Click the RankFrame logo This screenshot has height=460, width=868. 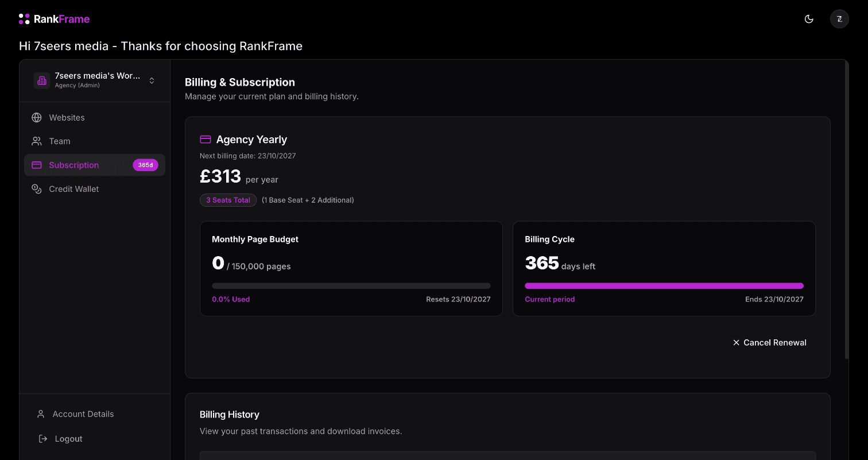(54, 19)
